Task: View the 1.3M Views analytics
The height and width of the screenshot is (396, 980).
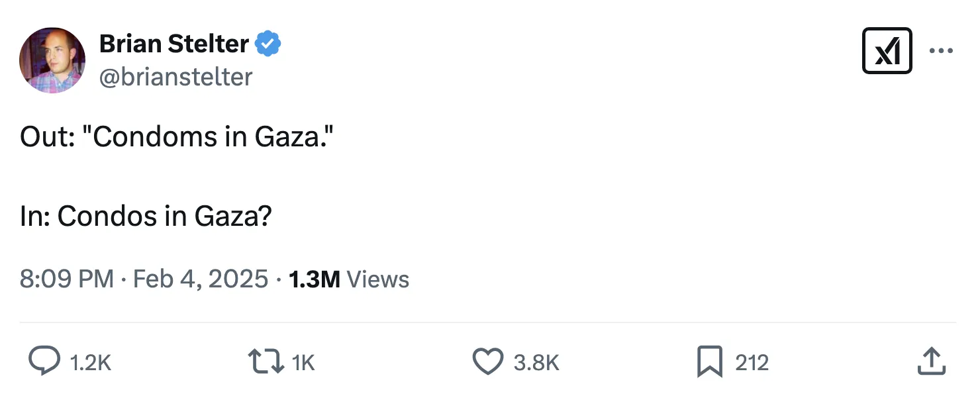Action: (x=349, y=279)
